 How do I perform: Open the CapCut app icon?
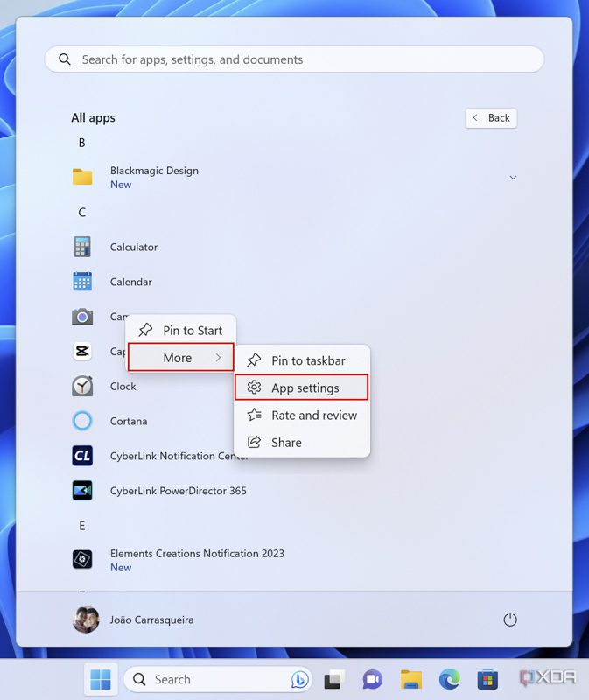pos(82,352)
